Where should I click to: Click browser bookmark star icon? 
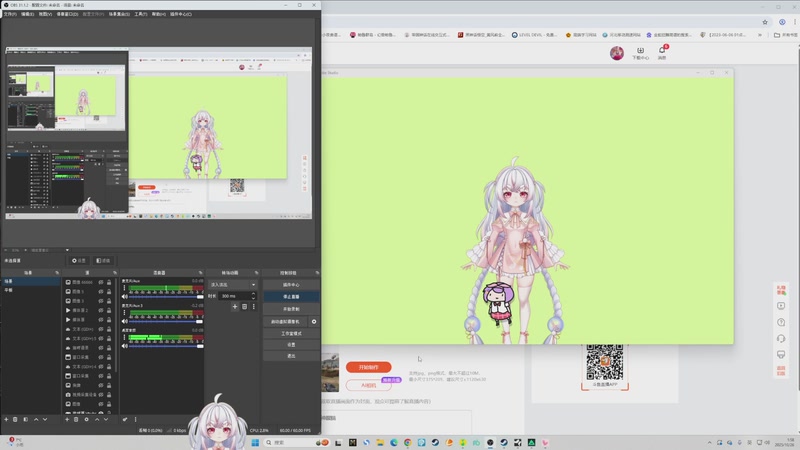pos(765,22)
